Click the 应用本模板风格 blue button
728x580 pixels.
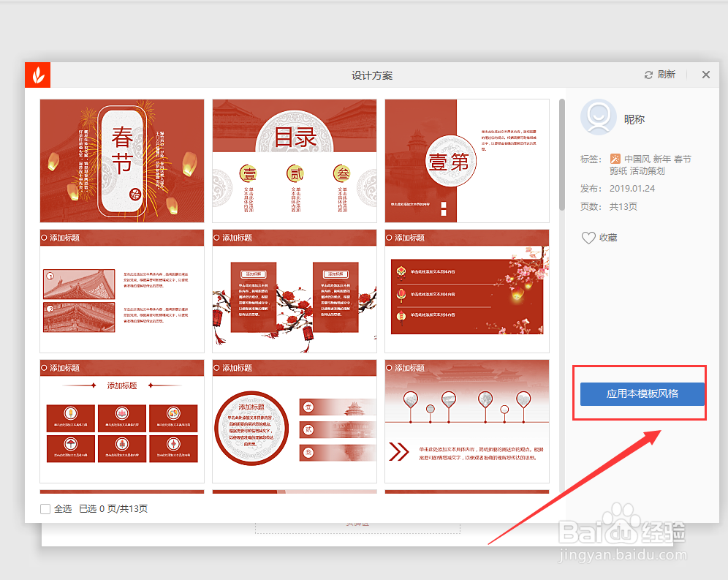point(640,393)
